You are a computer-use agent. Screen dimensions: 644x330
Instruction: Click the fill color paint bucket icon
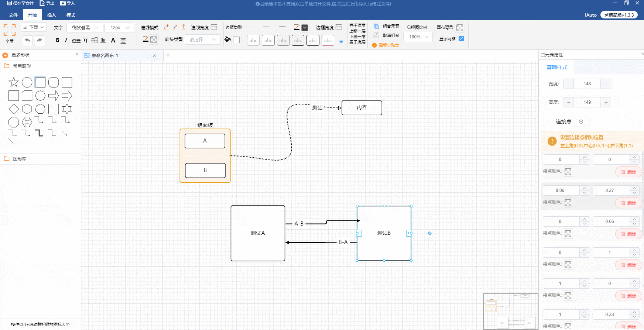[x=228, y=39]
